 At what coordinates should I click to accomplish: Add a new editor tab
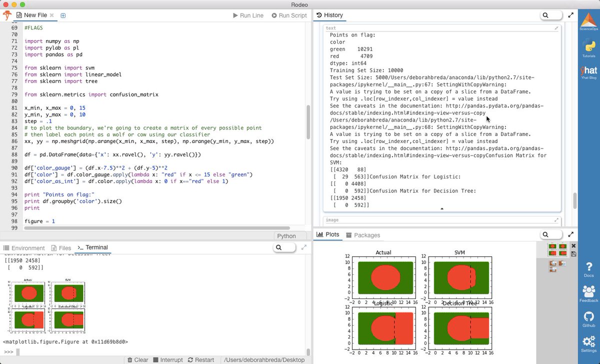(x=63, y=15)
